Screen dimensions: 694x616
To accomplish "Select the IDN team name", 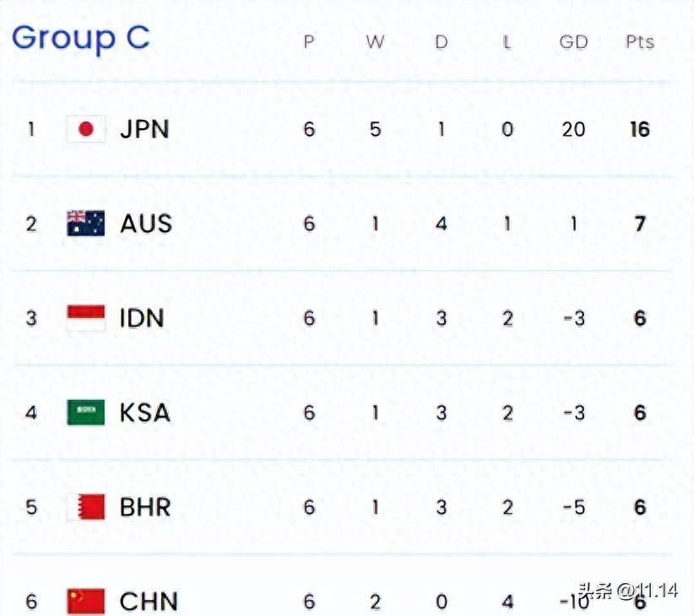I will click(x=142, y=318).
